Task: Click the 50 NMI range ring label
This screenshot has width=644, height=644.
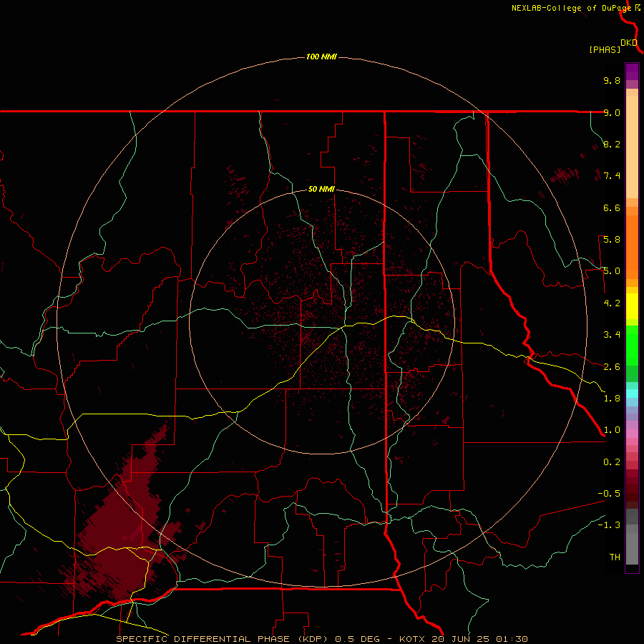Action: (x=321, y=190)
